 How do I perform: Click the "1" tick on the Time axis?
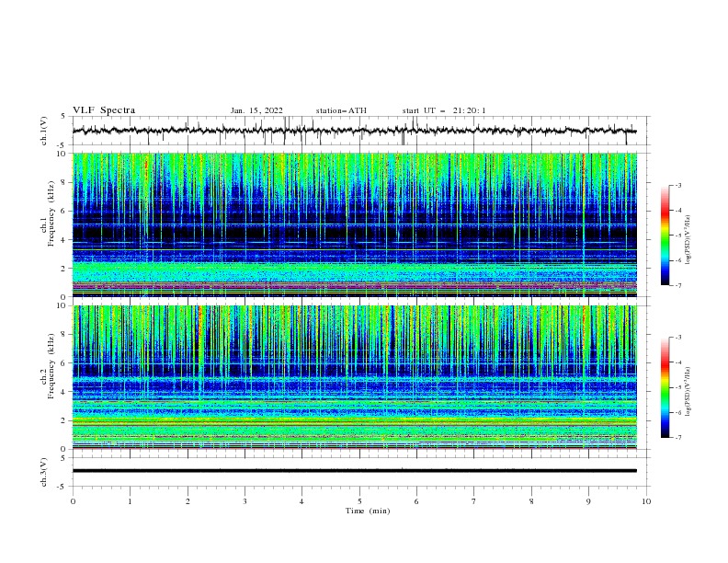130,501
